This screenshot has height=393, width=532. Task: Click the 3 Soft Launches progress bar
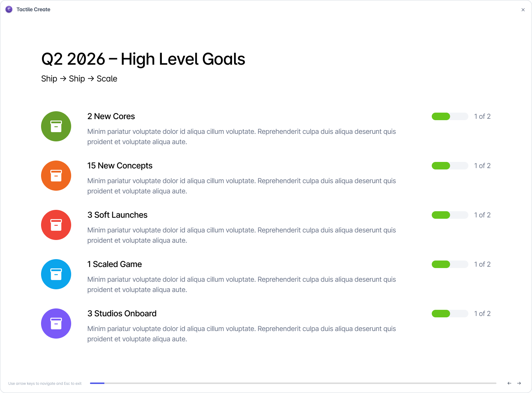pyautogui.click(x=450, y=215)
